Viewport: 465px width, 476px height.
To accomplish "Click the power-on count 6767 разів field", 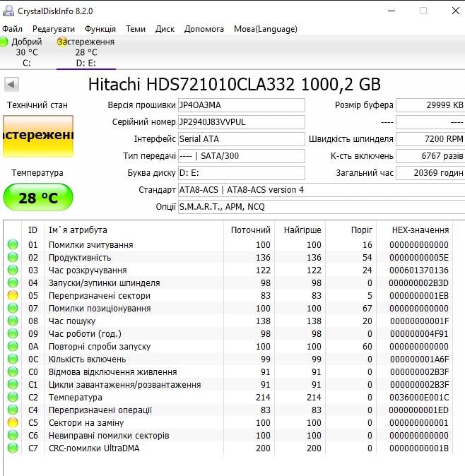I will [430, 156].
